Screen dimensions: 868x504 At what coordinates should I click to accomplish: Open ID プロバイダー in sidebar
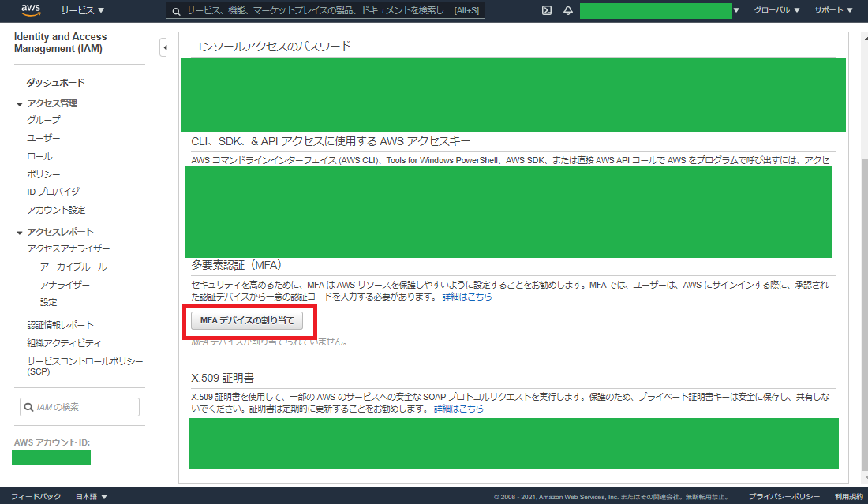(57, 192)
